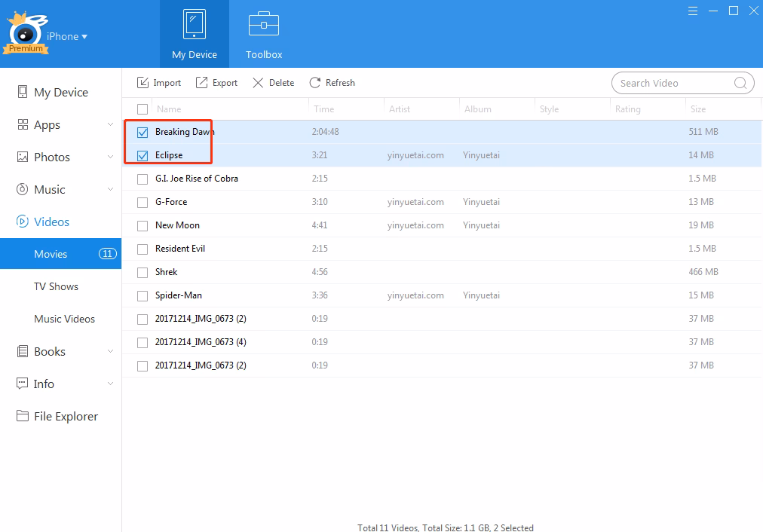Click the Delete button

coord(273,82)
